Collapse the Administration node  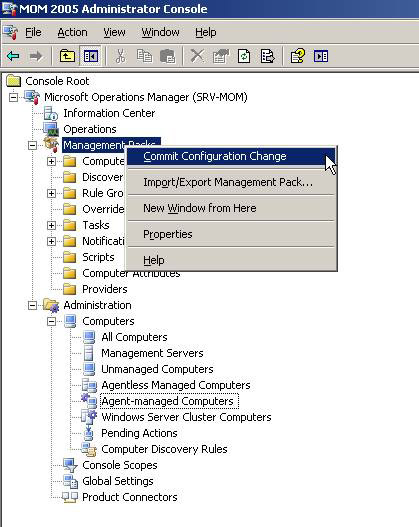32,305
